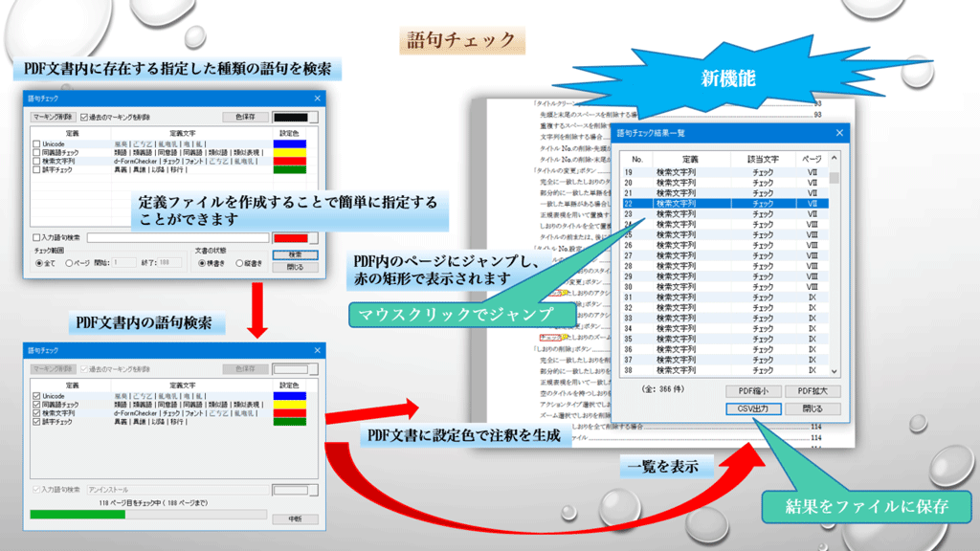Enable the 入力語句検索 checkbox in upper dialog
The image size is (980, 551).
coord(36,236)
